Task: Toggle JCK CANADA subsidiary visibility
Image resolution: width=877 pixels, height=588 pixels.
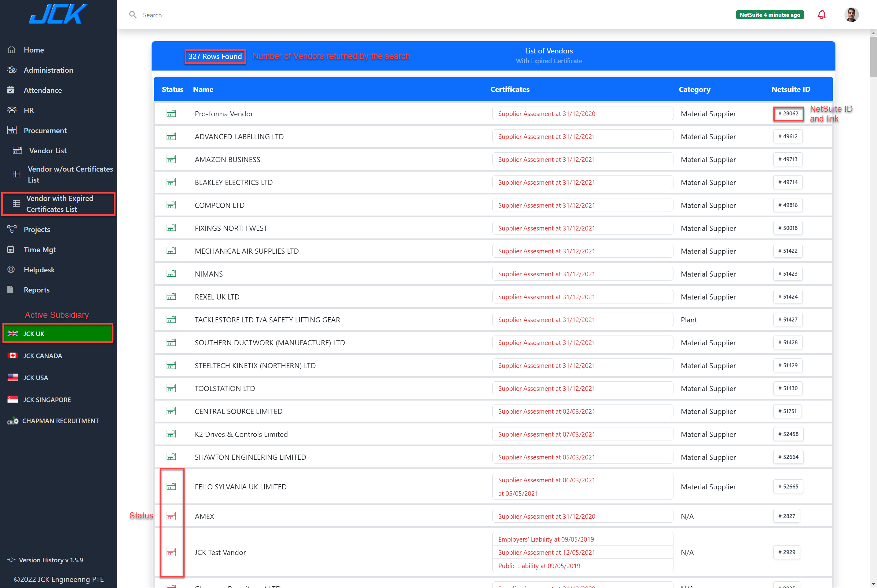Action: [x=42, y=355]
